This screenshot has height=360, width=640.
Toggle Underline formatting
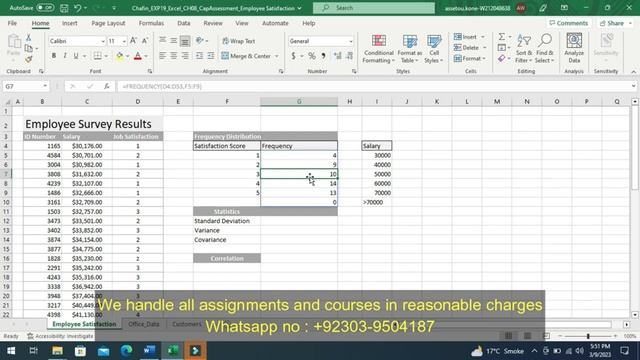point(76,56)
